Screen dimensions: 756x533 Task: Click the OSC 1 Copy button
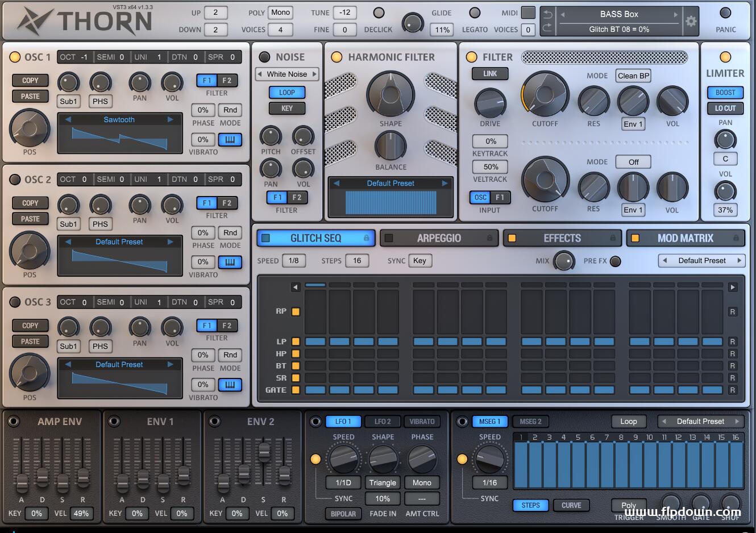click(x=30, y=81)
